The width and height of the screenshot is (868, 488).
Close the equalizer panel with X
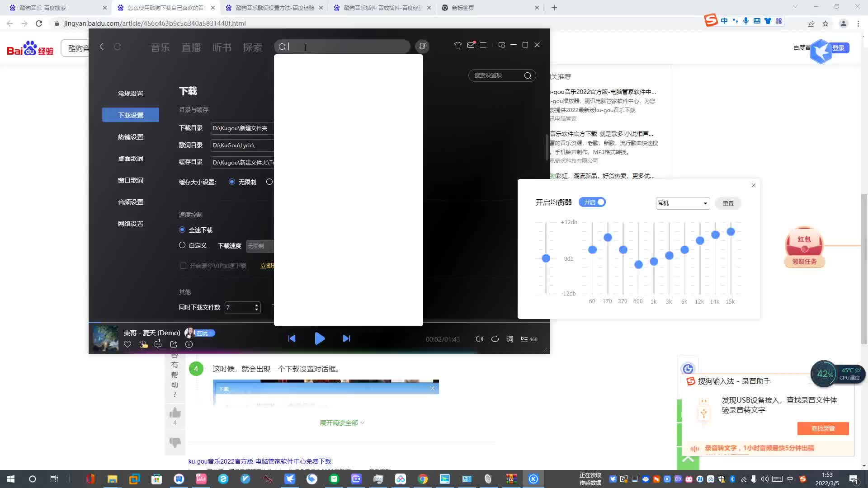point(753,185)
